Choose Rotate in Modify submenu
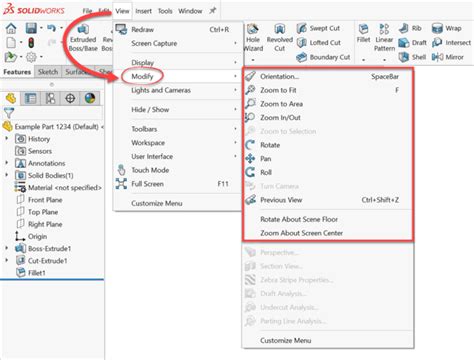 pos(328,145)
